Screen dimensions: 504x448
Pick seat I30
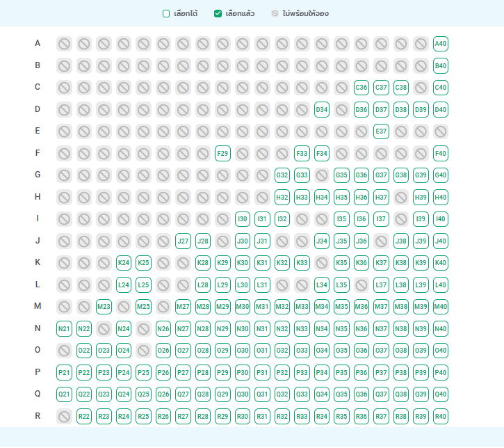point(243,219)
